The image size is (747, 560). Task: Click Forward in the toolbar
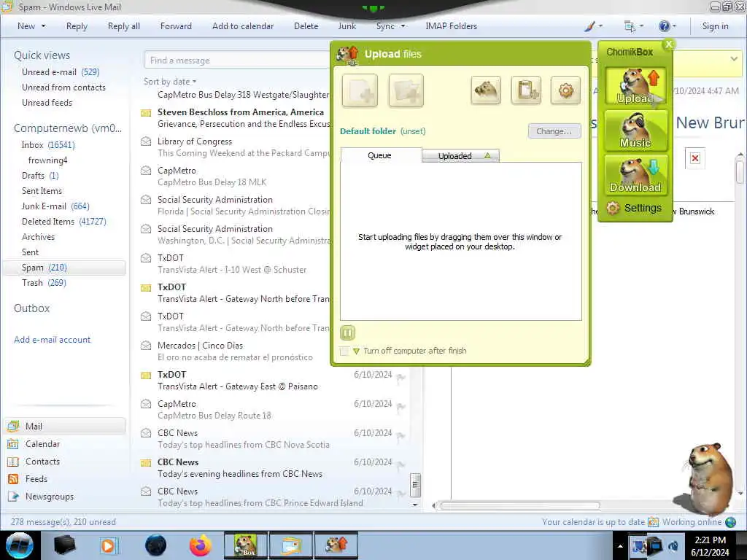pyautogui.click(x=176, y=26)
